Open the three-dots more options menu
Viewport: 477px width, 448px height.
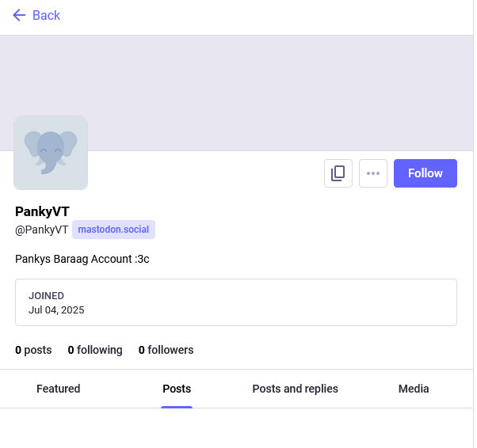[x=373, y=173]
